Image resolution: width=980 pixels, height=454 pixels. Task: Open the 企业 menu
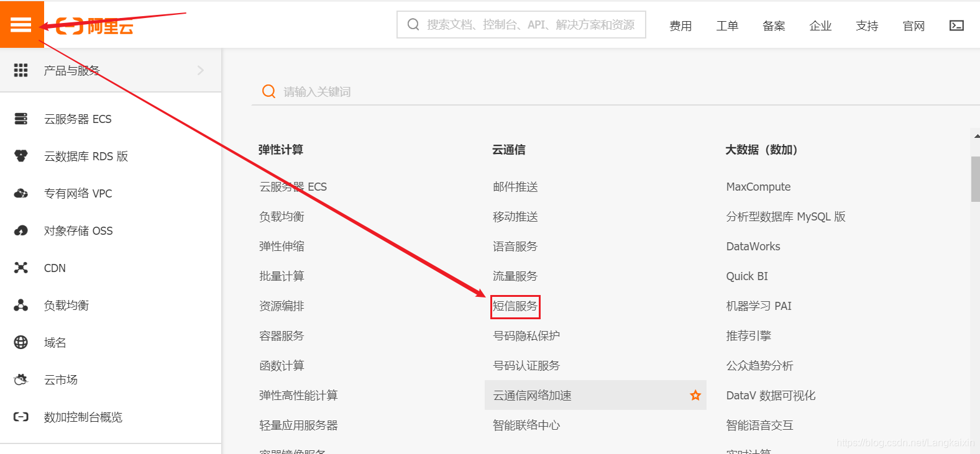point(820,25)
